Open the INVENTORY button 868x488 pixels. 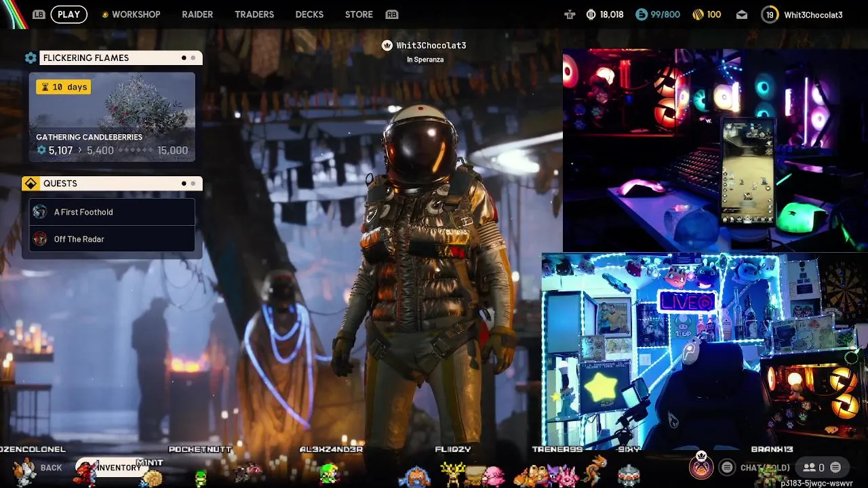(x=112, y=468)
